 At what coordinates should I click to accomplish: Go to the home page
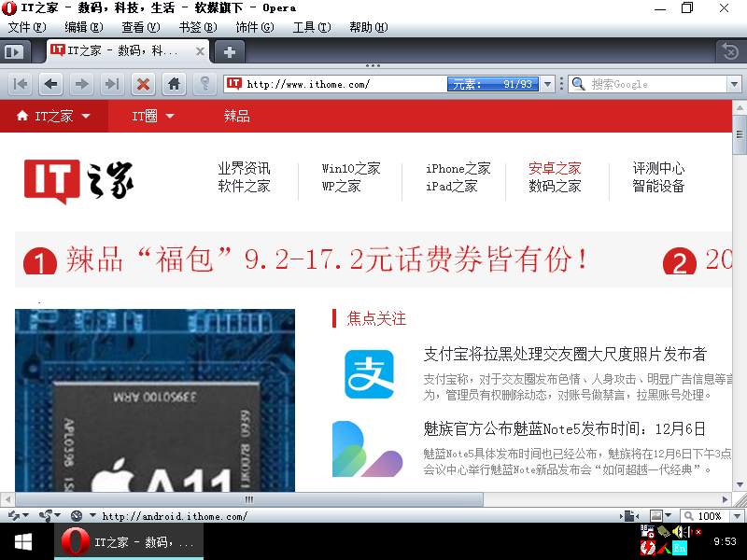click(x=175, y=84)
